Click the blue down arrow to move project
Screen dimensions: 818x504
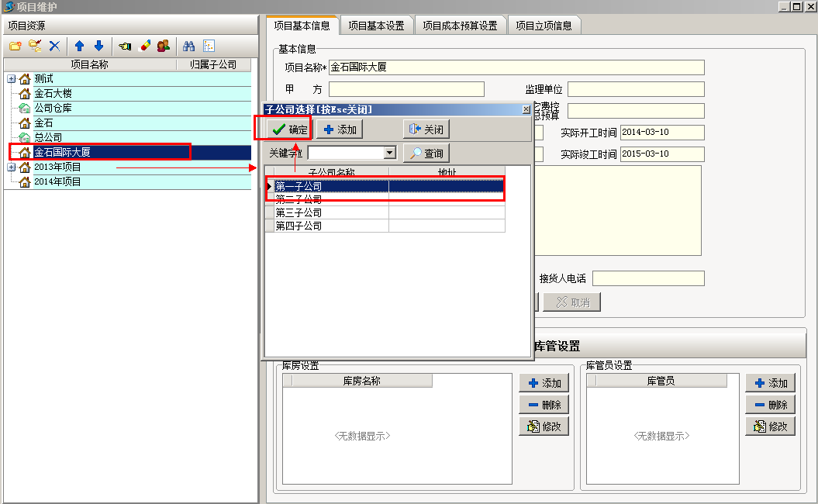(x=98, y=46)
